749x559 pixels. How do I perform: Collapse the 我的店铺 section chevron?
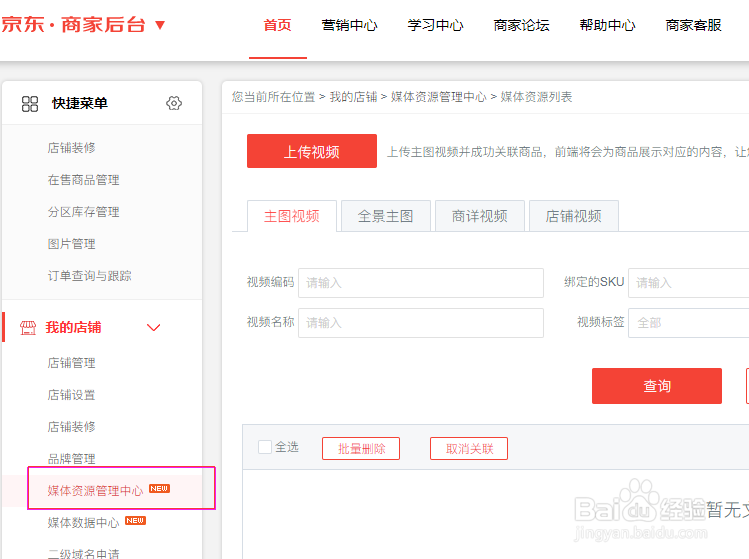[153, 328]
